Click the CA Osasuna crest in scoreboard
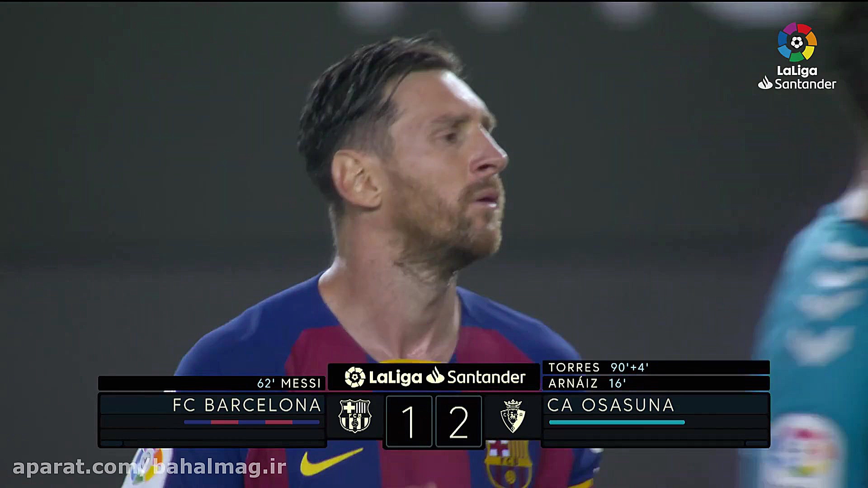This screenshot has width=868, height=488. 513,416
